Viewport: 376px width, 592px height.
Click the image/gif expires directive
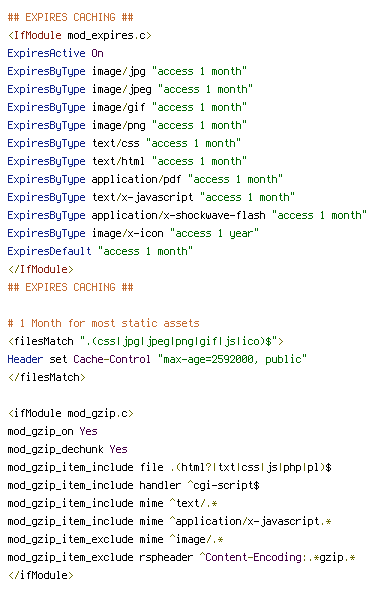127,107
